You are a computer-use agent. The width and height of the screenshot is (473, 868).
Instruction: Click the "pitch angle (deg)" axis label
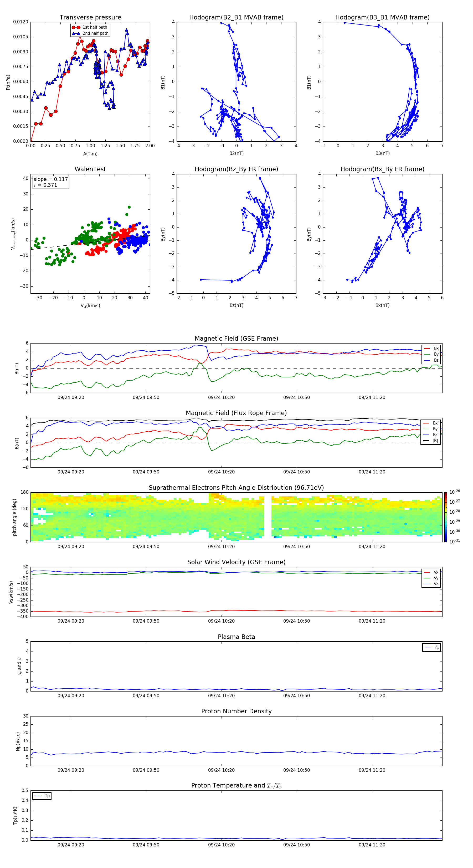tap(14, 517)
